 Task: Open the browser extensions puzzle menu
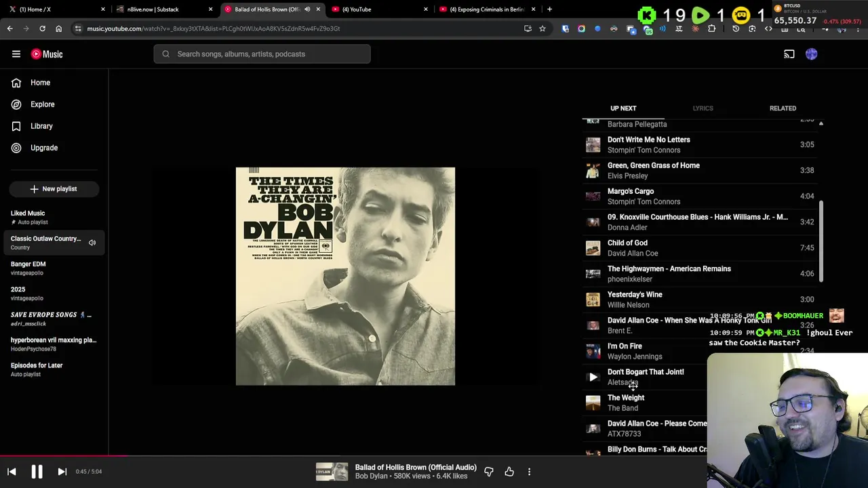[711, 28]
